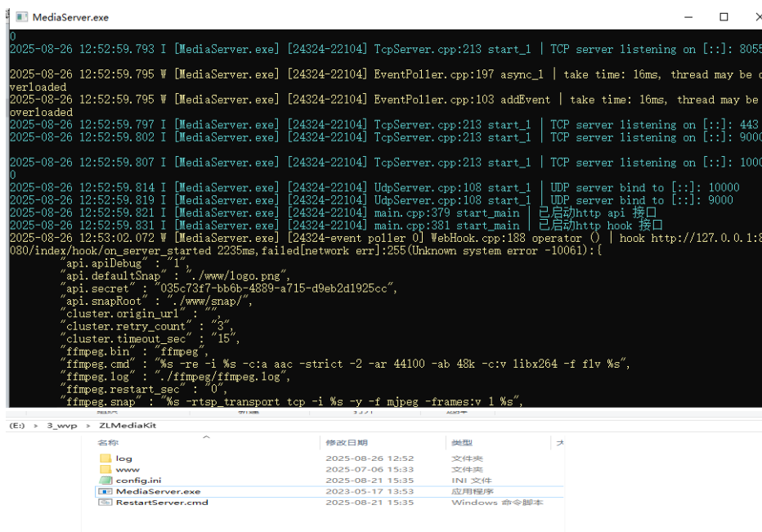The width and height of the screenshot is (762, 532).
Task: Minimize the MediaServer.exe console window
Action: (x=688, y=17)
